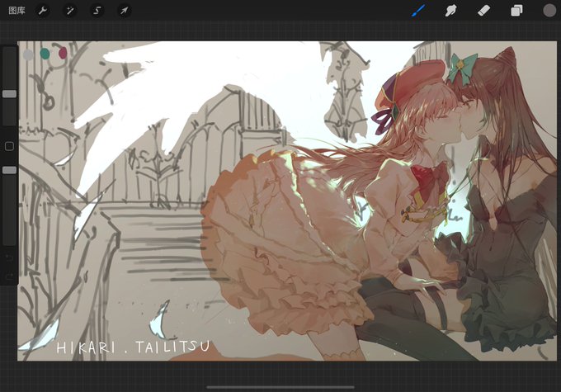Click the brush size slider handle
Viewport: 561px width, 392px height.
pyautogui.click(x=9, y=94)
